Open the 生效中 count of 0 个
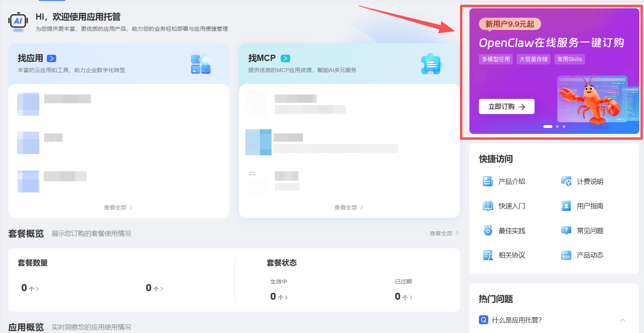This screenshot has width=644, height=333. coord(279,297)
